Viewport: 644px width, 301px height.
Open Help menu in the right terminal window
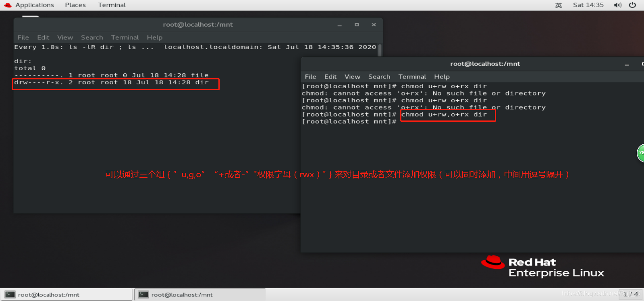point(442,77)
